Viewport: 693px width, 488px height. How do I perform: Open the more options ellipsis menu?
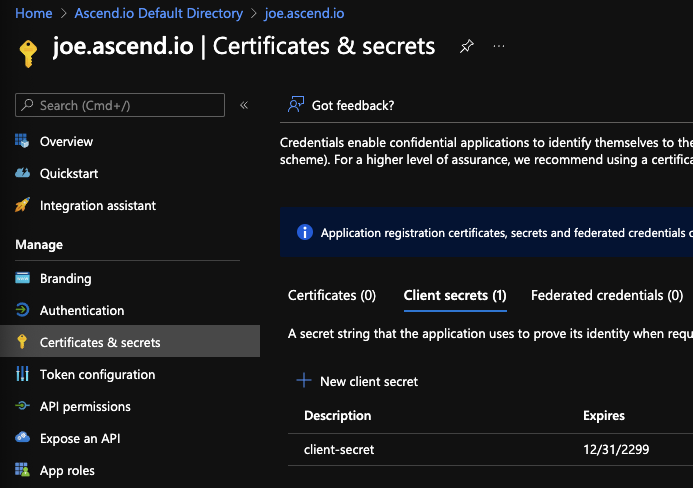pos(499,46)
